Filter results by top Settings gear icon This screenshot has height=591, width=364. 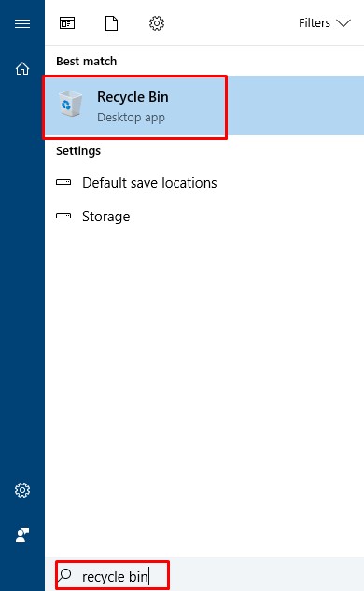coord(157,23)
